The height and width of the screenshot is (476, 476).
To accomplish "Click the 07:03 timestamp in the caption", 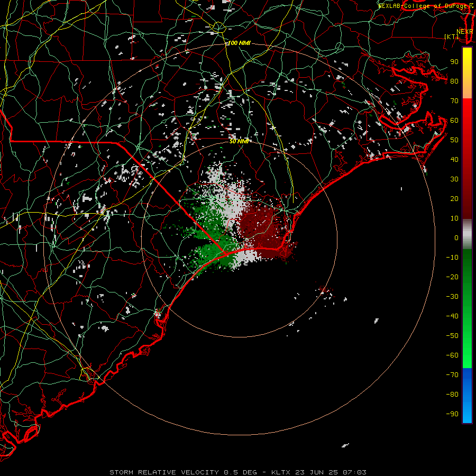I will pyautogui.click(x=354, y=472).
